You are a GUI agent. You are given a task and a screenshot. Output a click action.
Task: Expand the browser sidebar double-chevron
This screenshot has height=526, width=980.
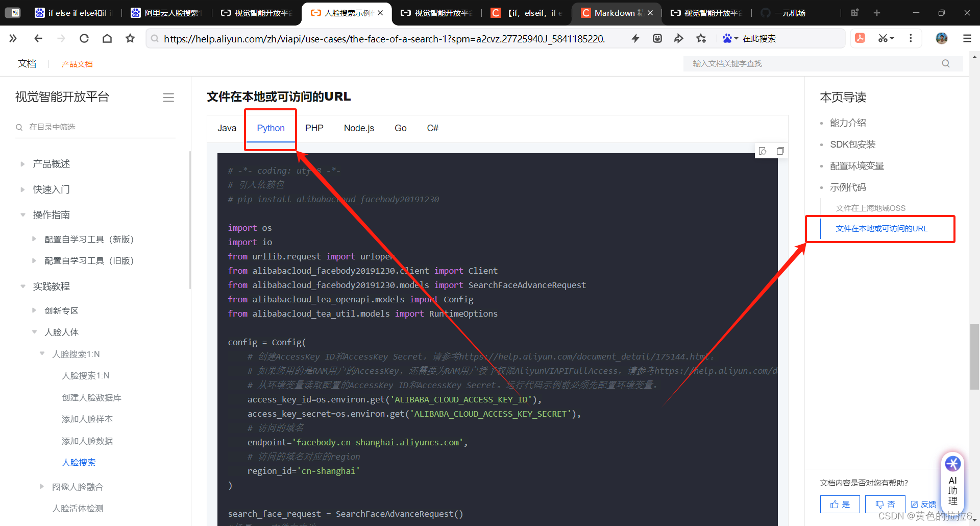[x=13, y=38]
